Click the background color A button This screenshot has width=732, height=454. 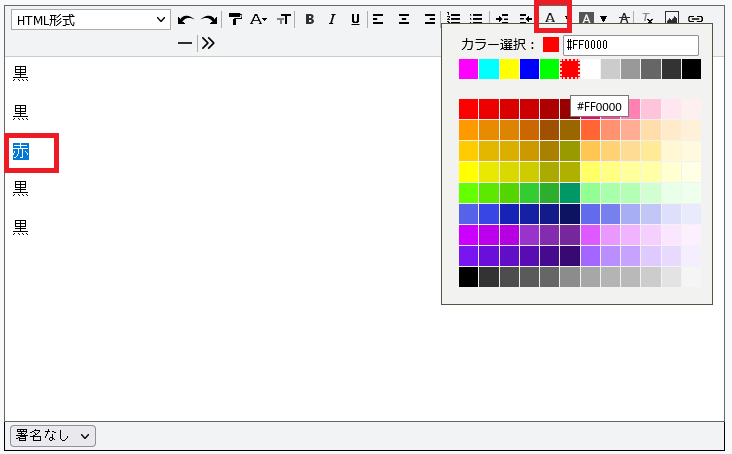[x=586, y=19]
